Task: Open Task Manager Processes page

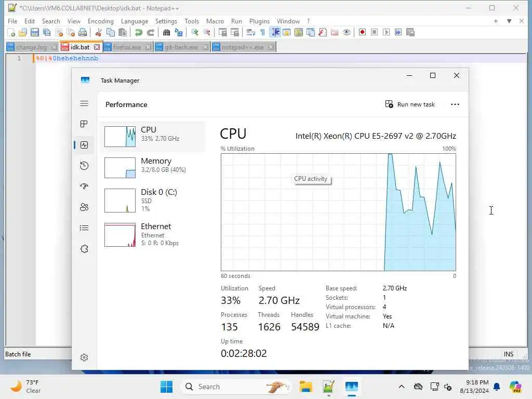Action: pos(84,124)
